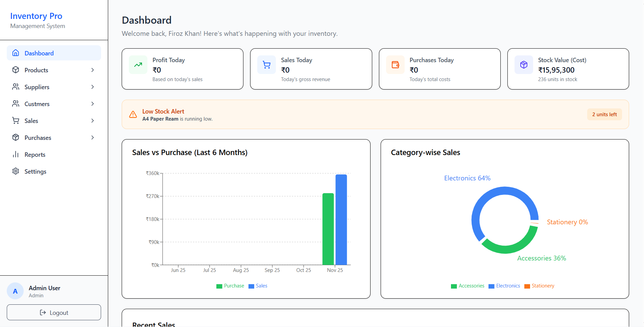644x327 pixels.
Task: Expand the Purchases menu chevron
Action: (92, 137)
